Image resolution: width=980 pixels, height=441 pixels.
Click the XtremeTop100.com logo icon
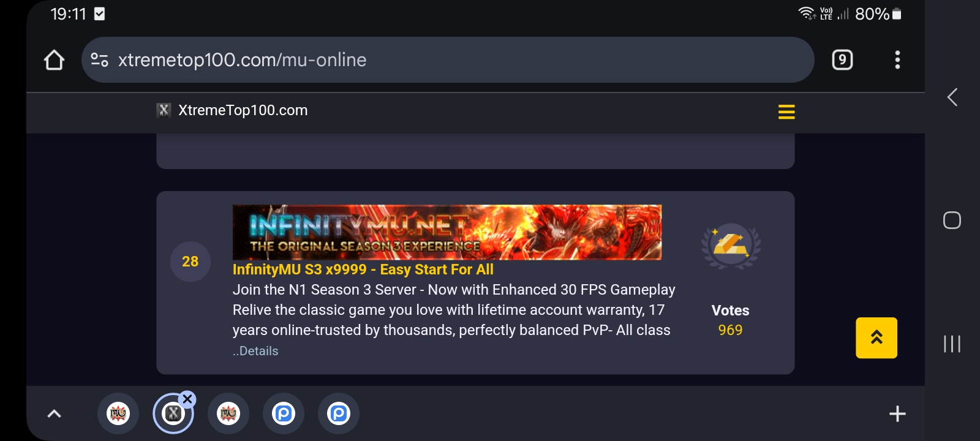[x=164, y=110]
